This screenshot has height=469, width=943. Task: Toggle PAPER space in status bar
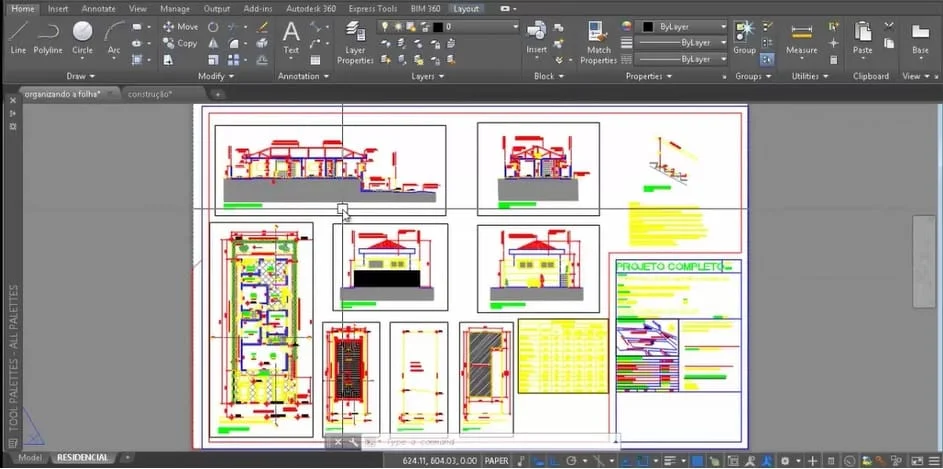click(x=497, y=460)
